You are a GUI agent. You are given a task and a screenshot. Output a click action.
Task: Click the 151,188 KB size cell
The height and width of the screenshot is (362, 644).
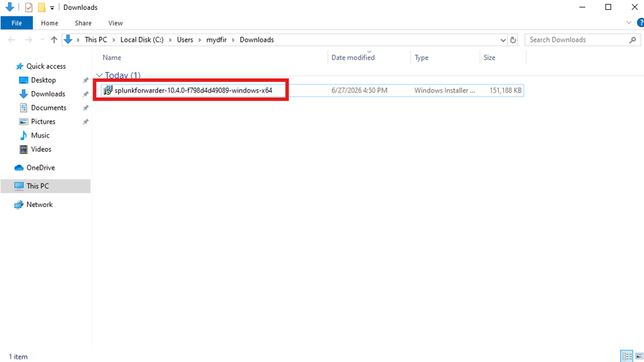(x=505, y=90)
